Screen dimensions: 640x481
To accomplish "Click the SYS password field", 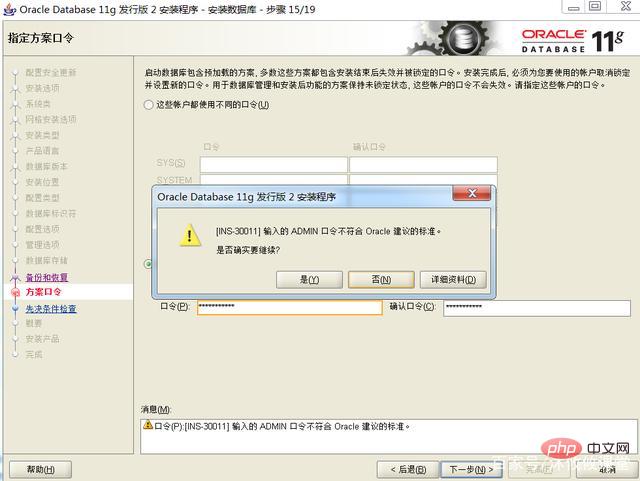I will click(273, 165).
